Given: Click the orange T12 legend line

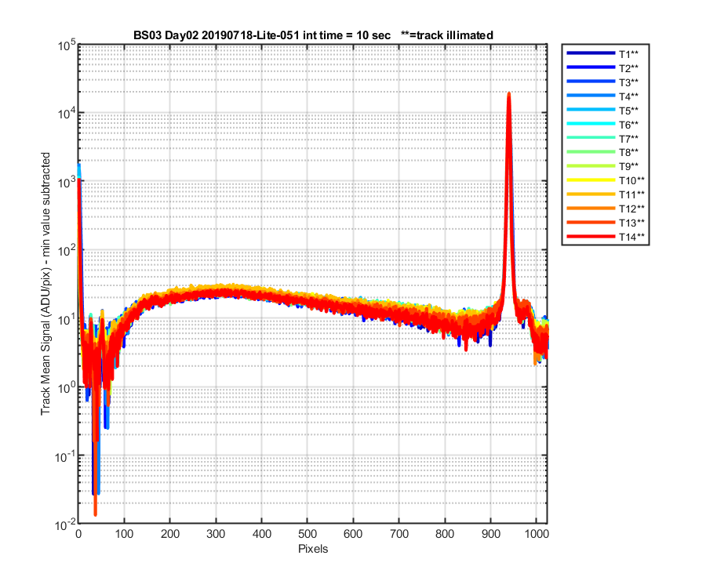Looking at the screenshot, I should click(591, 208).
